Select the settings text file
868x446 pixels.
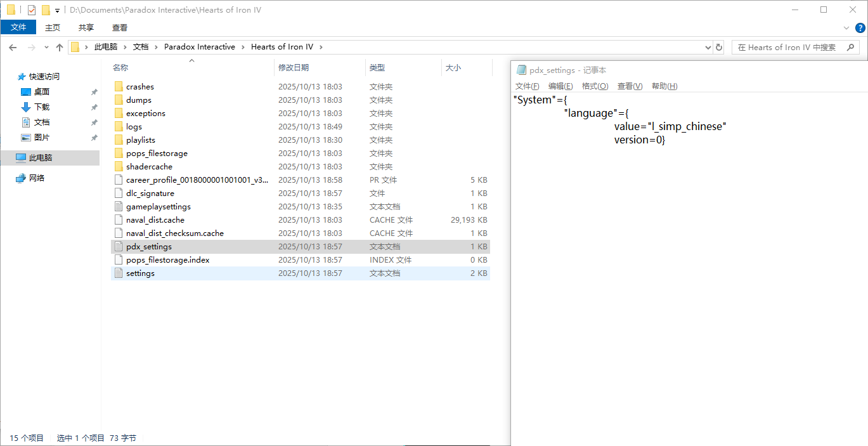(x=140, y=273)
